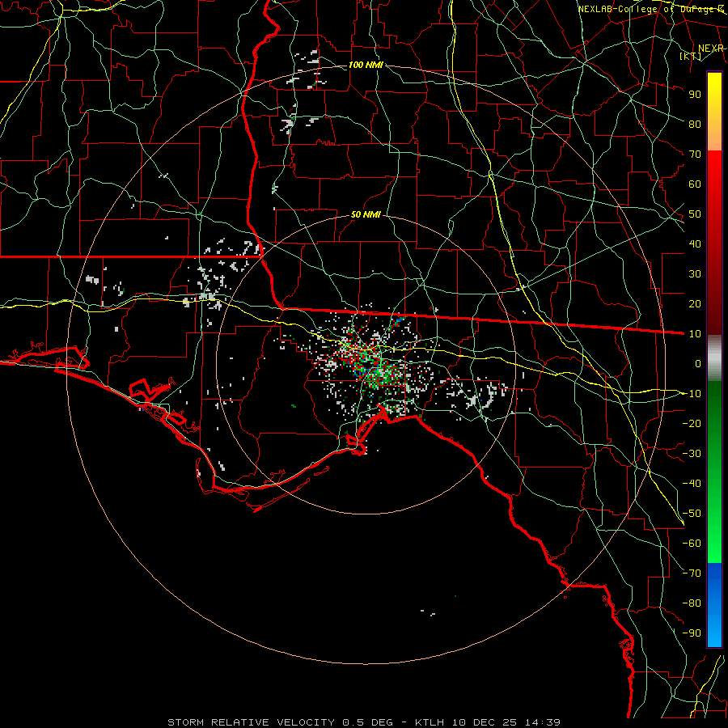Click the "100 NMI" range ring label
728x728 pixels.
coord(366,65)
